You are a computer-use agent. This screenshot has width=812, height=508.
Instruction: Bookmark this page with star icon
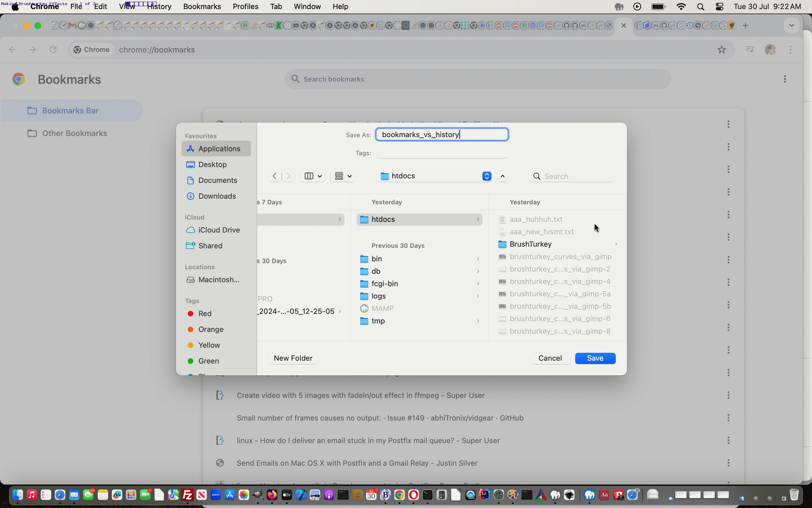(x=721, y=50)
